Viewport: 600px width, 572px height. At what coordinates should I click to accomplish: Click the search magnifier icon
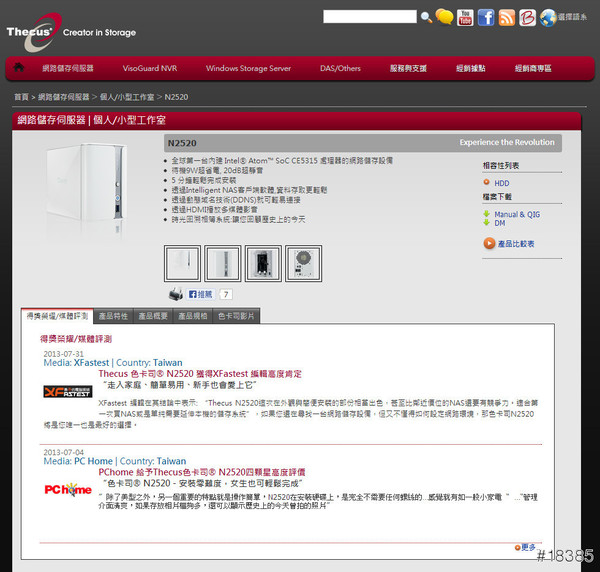pos(426,17)
